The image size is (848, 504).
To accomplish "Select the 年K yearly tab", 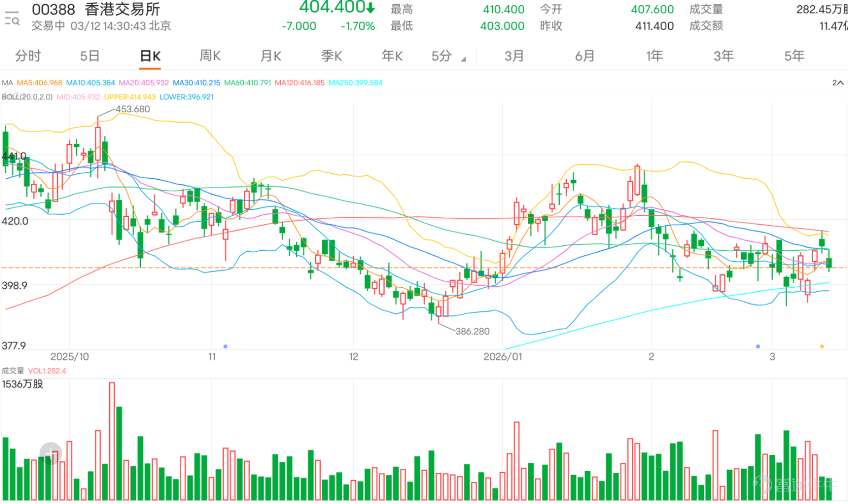I will click(392, 56).
